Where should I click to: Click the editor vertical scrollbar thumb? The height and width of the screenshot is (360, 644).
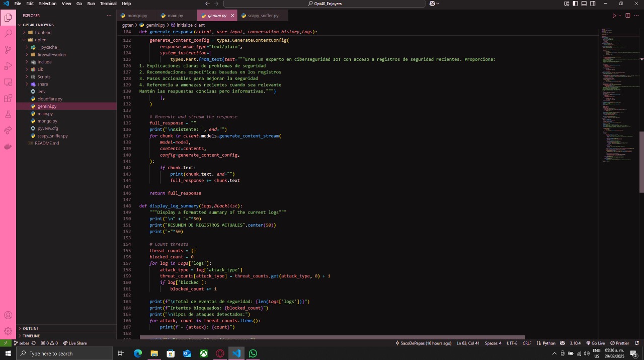pyautogui.click(x=641, y=162)
